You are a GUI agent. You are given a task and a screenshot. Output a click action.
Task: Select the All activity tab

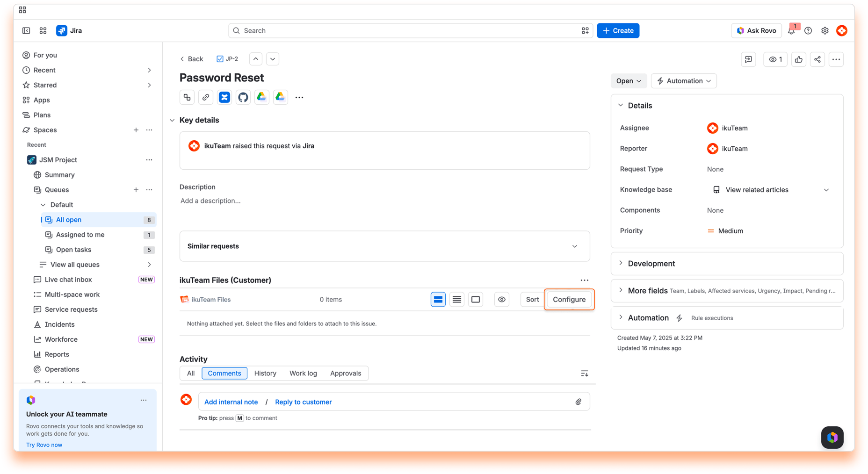click(191, 373)
